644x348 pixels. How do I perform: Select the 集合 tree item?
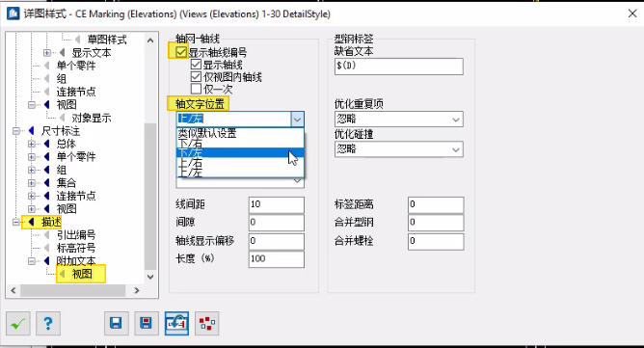pos(67,183)
